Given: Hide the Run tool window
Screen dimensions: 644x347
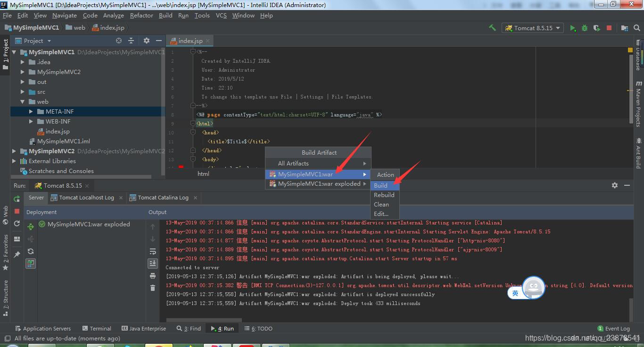Looking at the screenshot, I should coord(627,185).
